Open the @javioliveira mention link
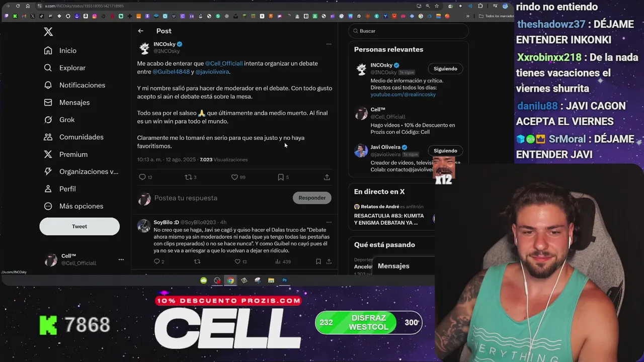Screen dimensions: 644x362 [212, 72]
